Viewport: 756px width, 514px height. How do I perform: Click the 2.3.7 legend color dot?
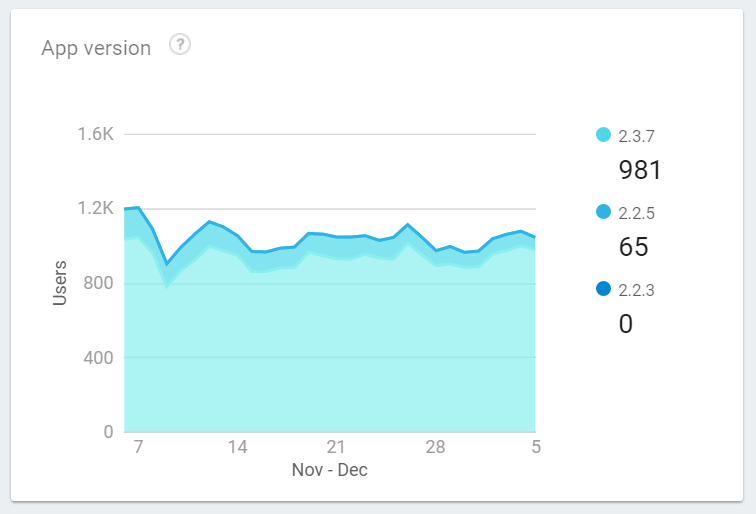pyautogui.click(x=603, y=135)
